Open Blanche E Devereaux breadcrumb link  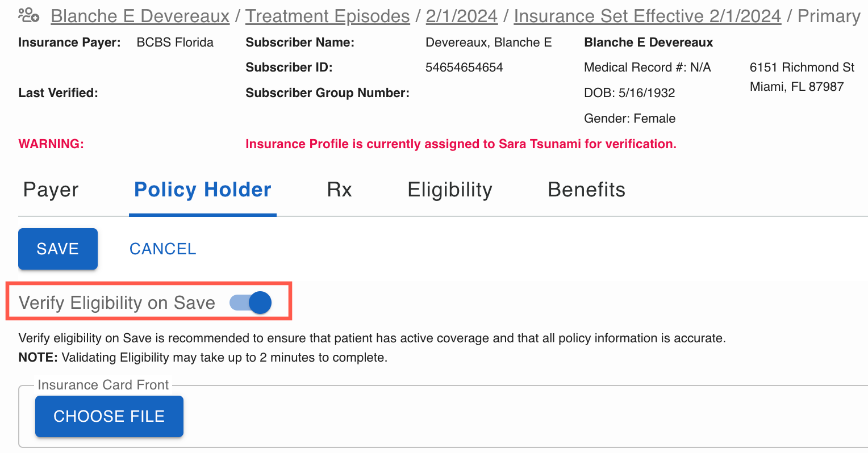click(140, 16)
